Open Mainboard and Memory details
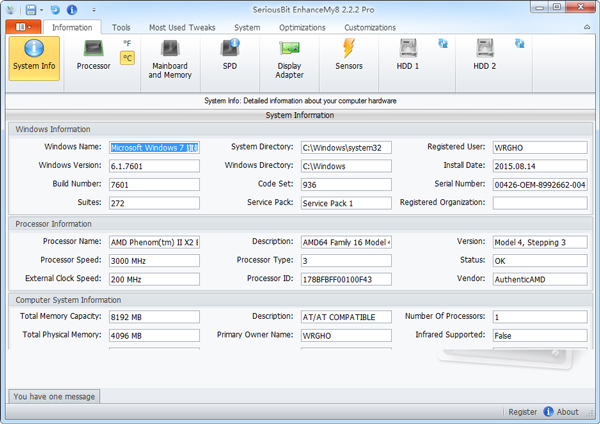 (170, 59)
